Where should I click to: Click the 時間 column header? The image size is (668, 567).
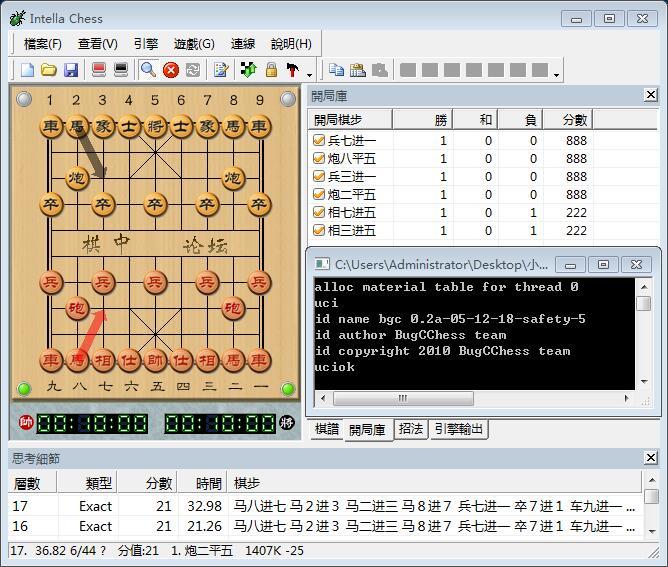202,484
